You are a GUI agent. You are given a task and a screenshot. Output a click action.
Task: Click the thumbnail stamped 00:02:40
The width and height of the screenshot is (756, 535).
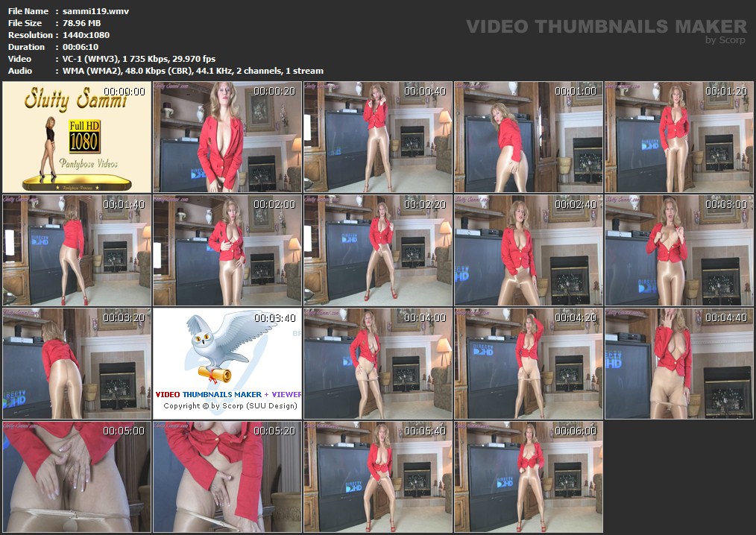click(x=529, y=250)
